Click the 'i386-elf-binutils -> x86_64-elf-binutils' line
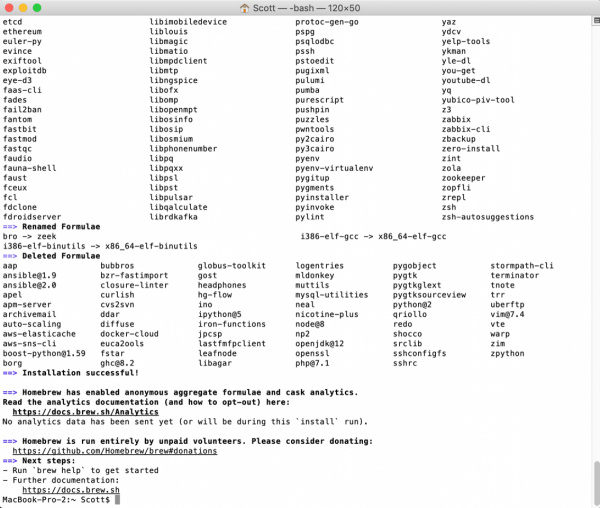The height and width of the screenshot is (508, 600). (100, 246)
